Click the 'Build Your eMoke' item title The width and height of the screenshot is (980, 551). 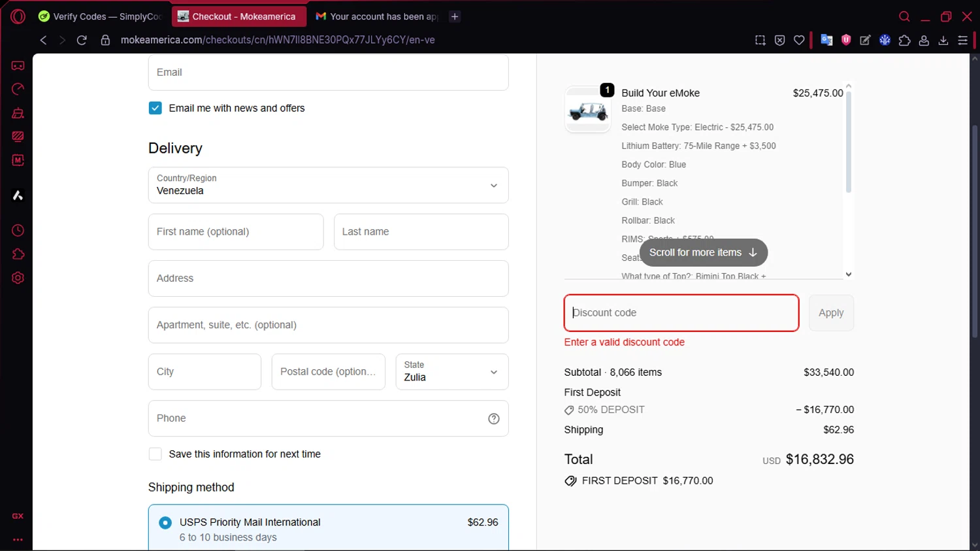coord(661,93)
